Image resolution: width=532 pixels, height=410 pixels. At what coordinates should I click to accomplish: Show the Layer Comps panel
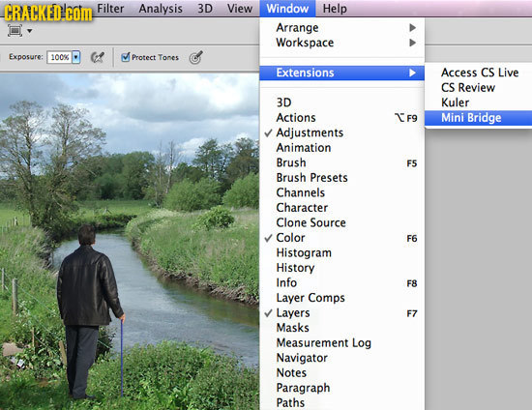tap(342, 298)
